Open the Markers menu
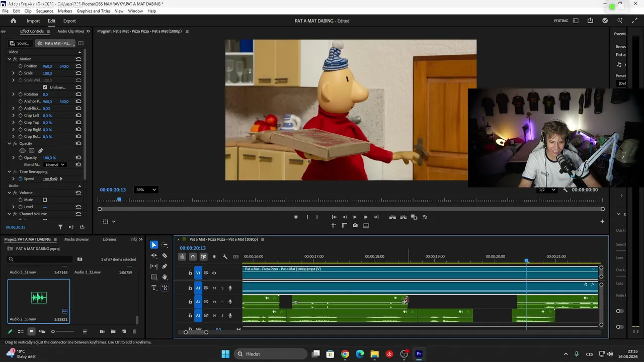Screen dimensions: 644x362 [x=65, y=11]
